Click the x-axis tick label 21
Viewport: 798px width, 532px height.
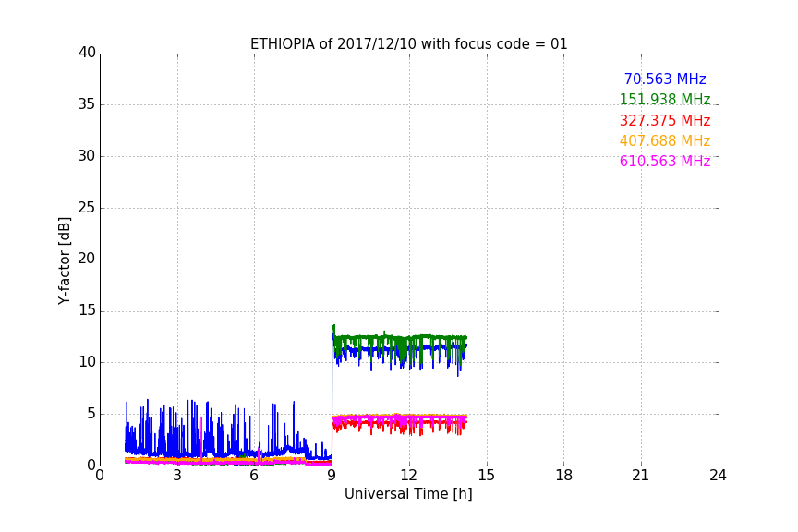click(641, 476)
